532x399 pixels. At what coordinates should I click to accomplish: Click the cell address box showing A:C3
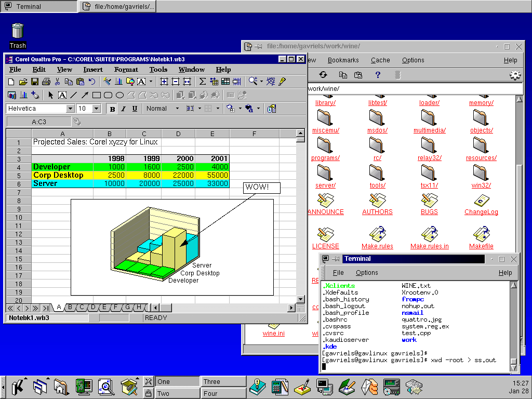38,122
